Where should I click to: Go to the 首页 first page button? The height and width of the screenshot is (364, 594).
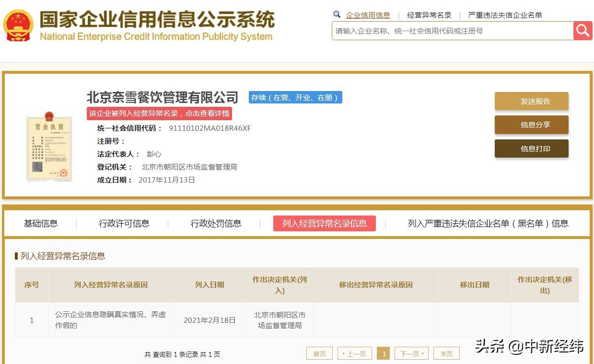[319, 353]
